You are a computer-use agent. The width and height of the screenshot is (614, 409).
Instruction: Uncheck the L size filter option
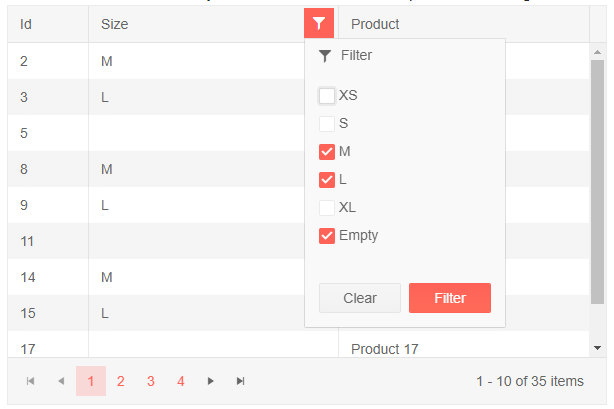pos(327,180)
